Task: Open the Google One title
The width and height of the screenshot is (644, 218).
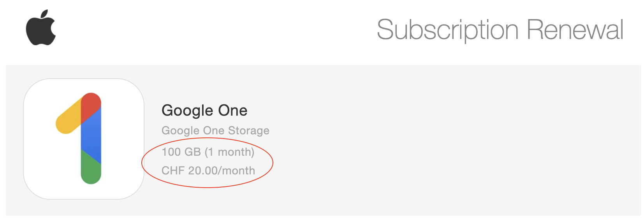Action: pos(204,111)
